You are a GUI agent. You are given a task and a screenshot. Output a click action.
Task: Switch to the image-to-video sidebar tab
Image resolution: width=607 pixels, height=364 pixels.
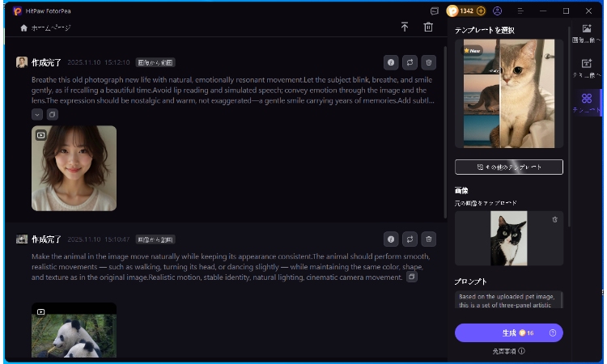coord(587,34)
